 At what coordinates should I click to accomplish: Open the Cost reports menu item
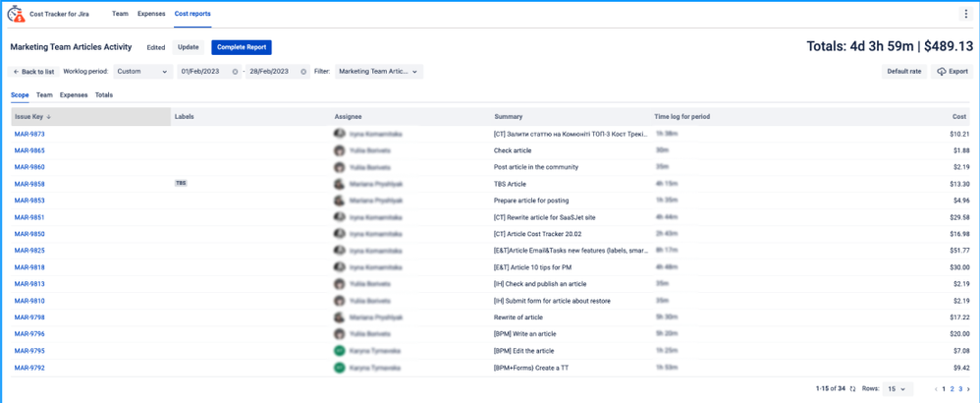click(192, 13)
